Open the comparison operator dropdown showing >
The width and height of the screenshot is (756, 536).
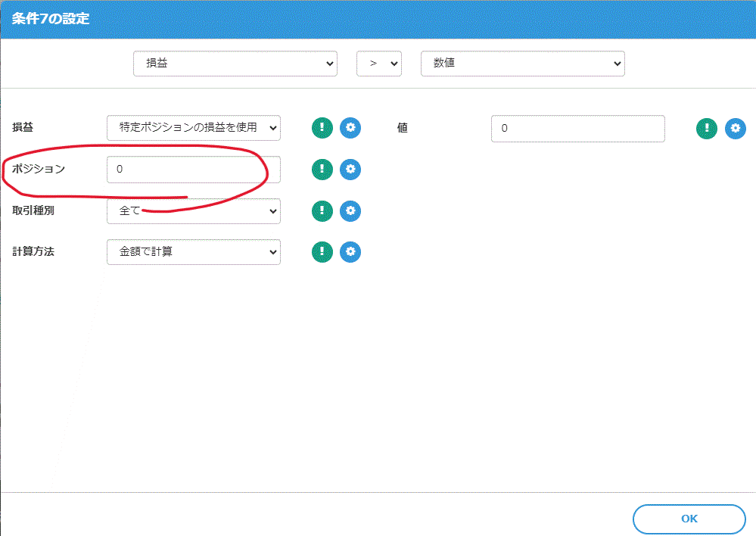point(378,64)
